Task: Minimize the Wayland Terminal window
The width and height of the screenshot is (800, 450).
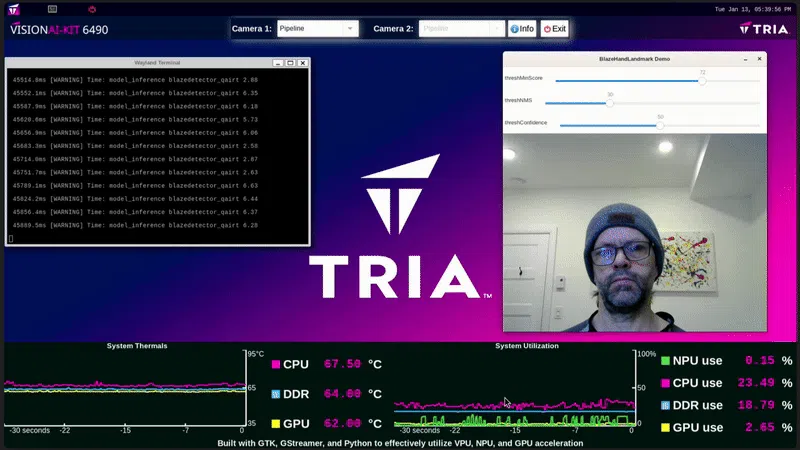Action: pos(278,63)
